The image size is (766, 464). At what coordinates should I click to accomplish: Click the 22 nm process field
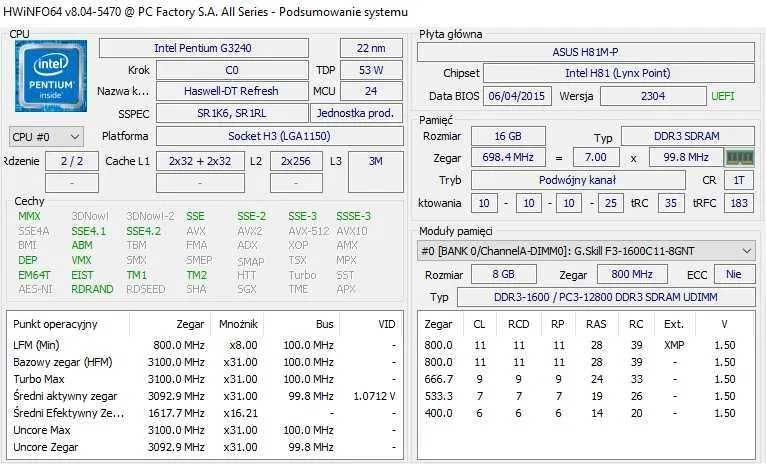point(371,48)
